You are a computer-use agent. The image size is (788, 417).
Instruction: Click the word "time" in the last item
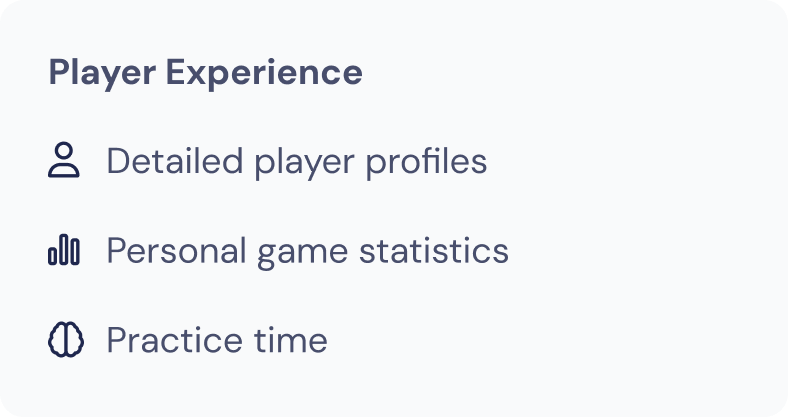[290, 340]
